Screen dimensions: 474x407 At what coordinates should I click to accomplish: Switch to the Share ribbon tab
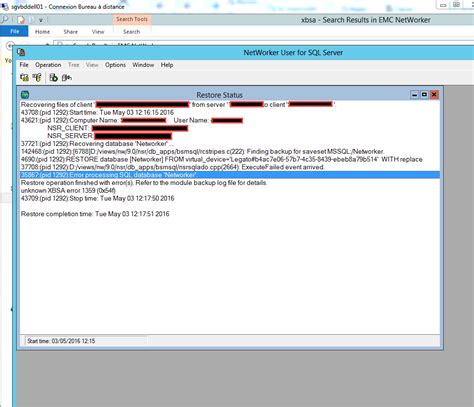click(71, 32)
